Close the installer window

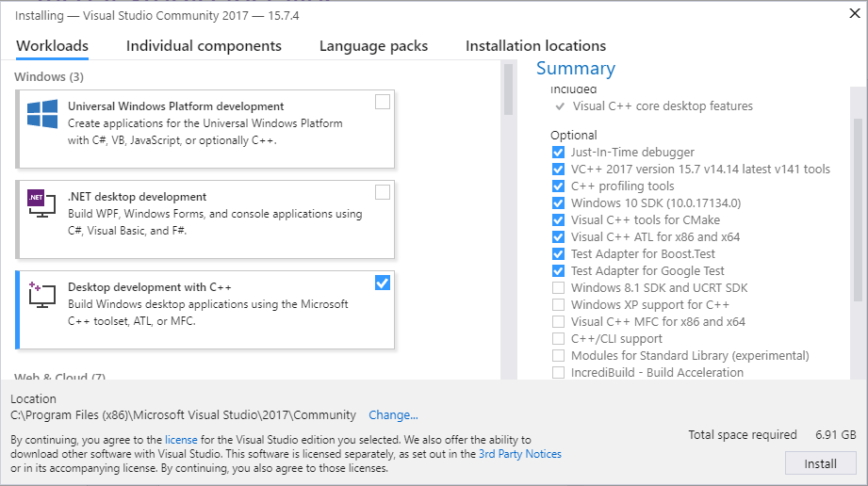pos(853,12)
